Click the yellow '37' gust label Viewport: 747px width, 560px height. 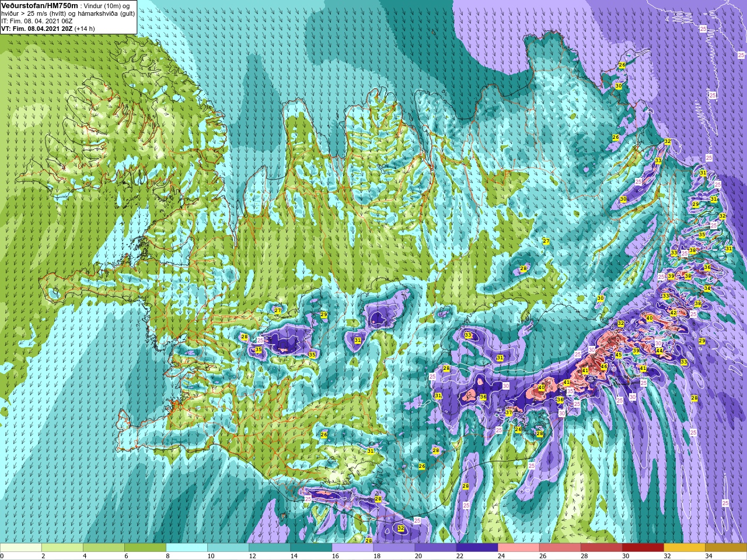(x=509, y=412)
